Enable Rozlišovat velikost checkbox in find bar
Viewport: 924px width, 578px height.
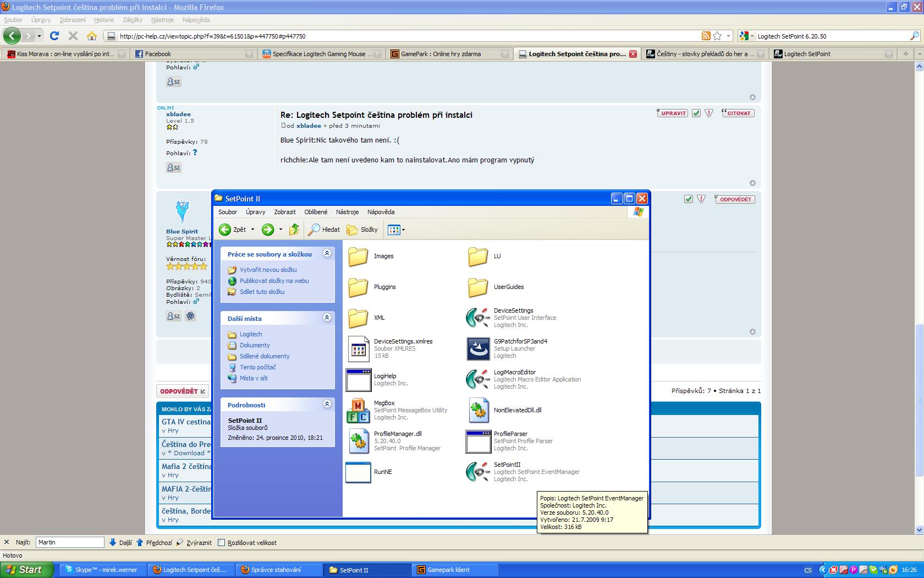222,542
